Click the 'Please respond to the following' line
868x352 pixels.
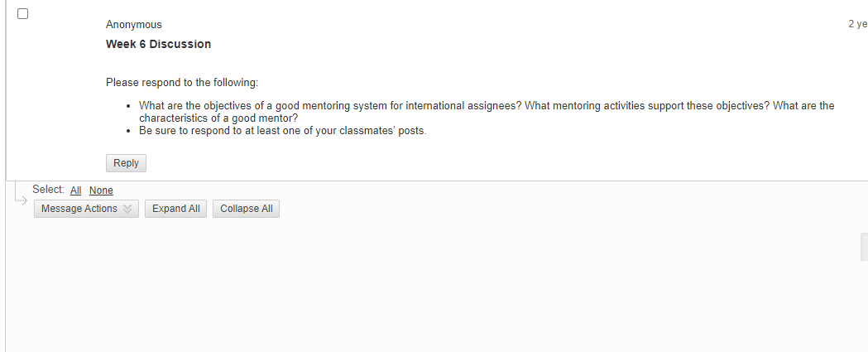[x=182, y=83]
